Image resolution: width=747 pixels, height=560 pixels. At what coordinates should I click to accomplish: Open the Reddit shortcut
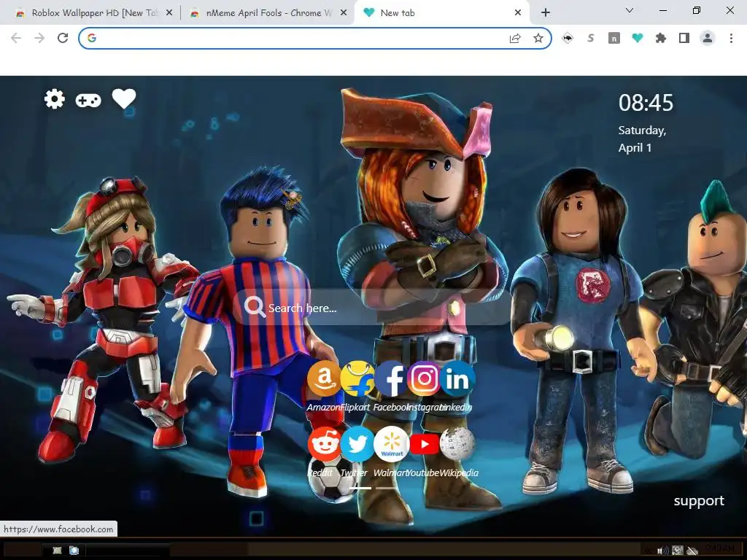tap(324, 444)
